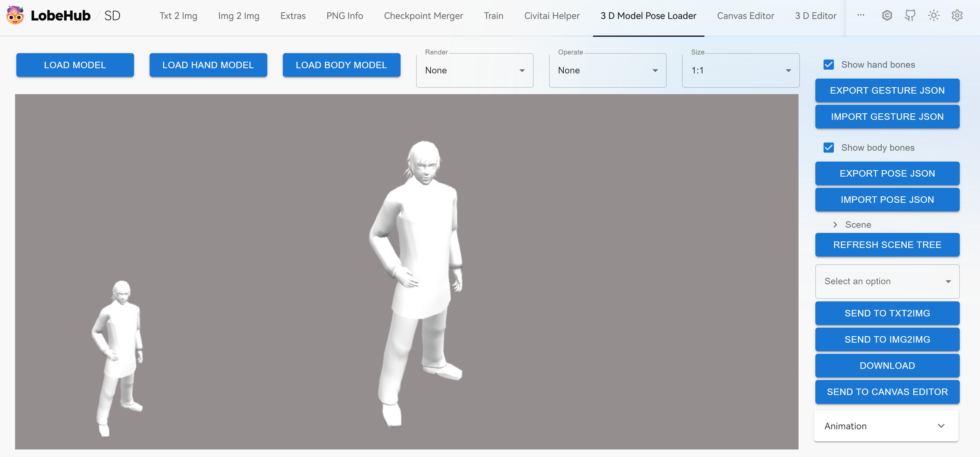This screenshot has width=980, height=457.
Task: Click the Animation panel chevron icon
Action: [941, 426]
